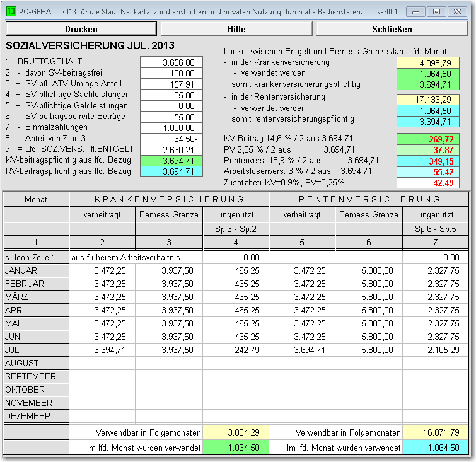Image resolution: width=476 pixels, height=462 pixels.
Task: Select the SV-beitragsfrei field 100,00-
Action: (171, 73)
